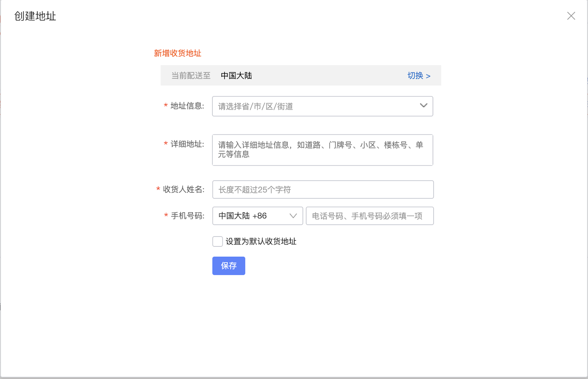
Task: Click the 当前配送至 label
Action: pos(191,76)
